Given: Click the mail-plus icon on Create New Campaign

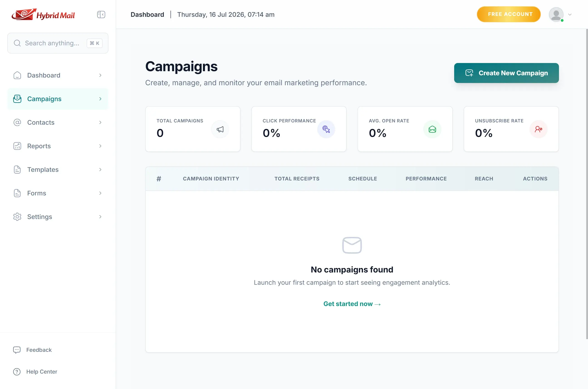Looking at the screenshot, I should 469,73.
